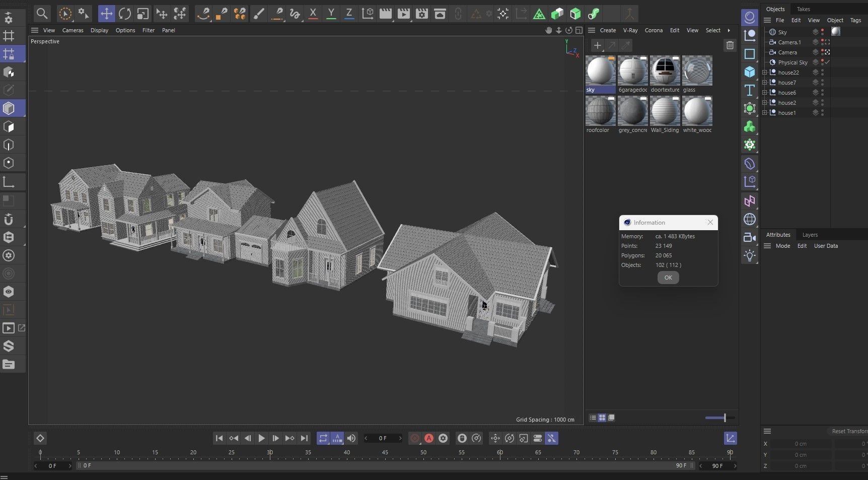Select the glass material thumbnail
The height and width of the screenshot is (480, 868).
point(697,71)
